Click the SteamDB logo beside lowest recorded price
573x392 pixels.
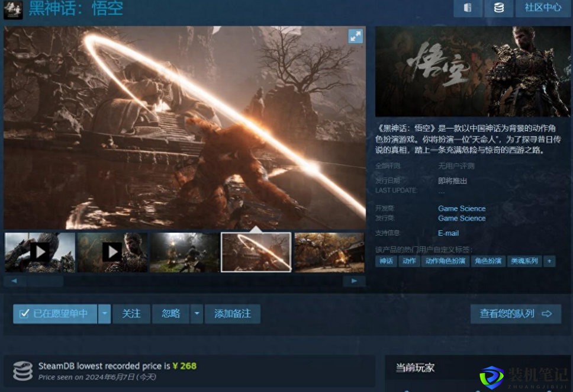click(x=22, y=371)
